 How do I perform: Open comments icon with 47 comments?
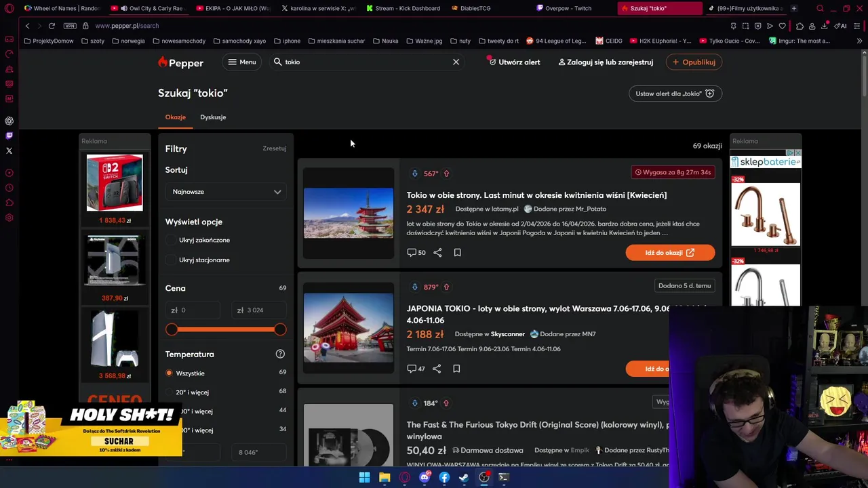pos(416,369)
